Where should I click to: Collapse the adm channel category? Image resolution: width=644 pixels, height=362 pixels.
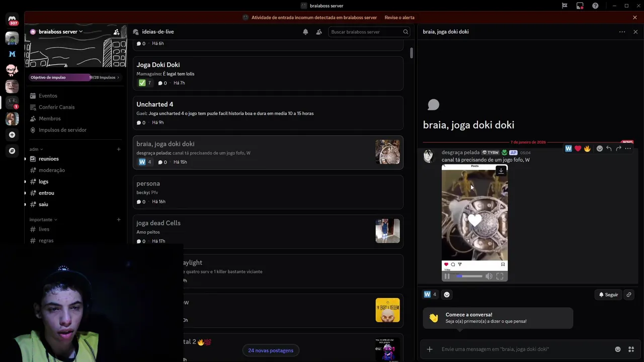(x=36, y=149)
